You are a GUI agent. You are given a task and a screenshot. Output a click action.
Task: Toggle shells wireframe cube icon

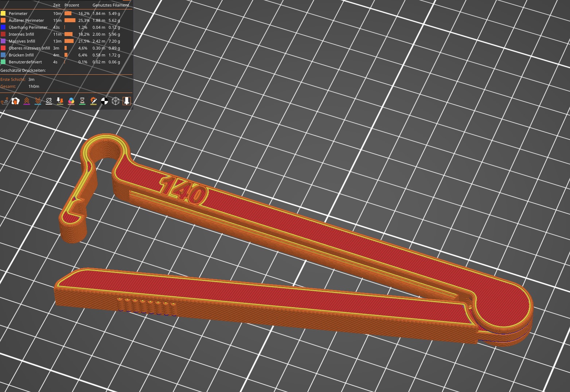pyautogui.click(x=116, y=101)
